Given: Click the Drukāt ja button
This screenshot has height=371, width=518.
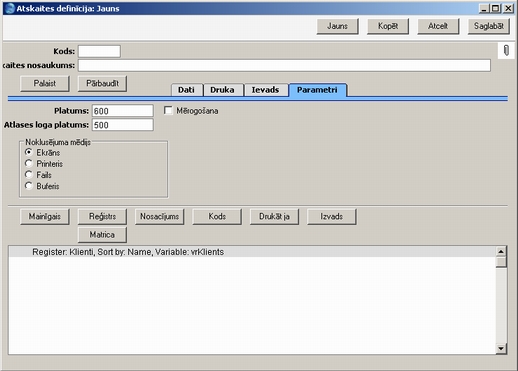Looking at the screenshot, I should (x=274, y=217).
